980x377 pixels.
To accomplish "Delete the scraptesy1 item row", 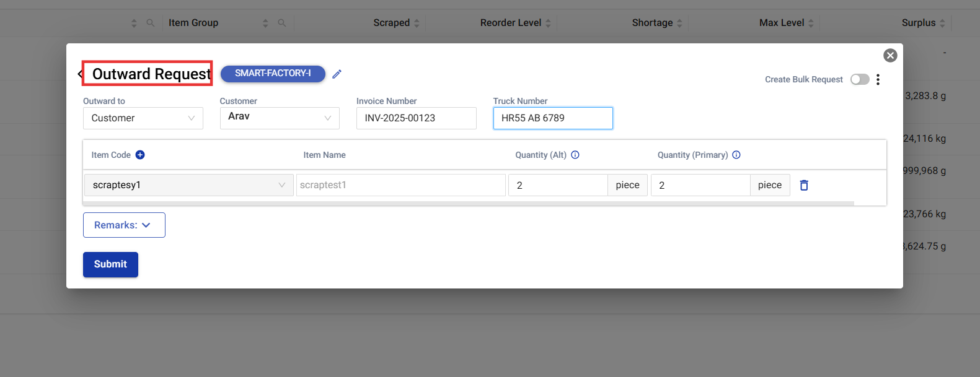I will (804, 185).
